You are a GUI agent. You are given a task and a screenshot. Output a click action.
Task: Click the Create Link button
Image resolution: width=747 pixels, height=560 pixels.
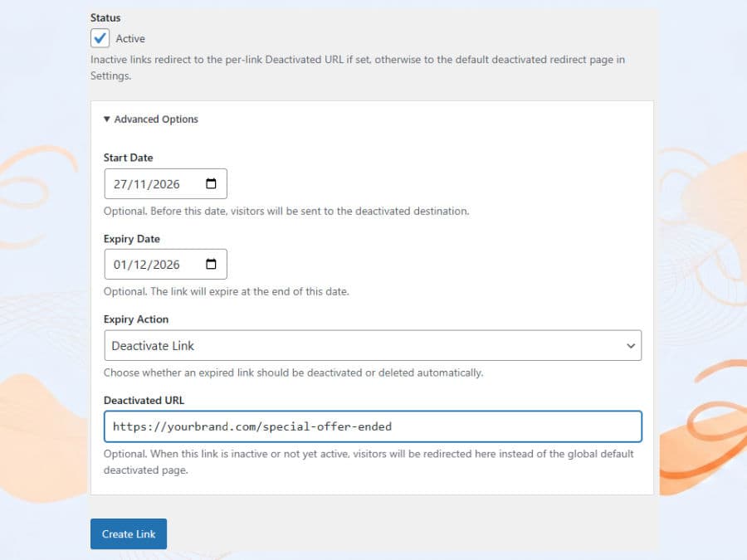[x=129, y=533]
